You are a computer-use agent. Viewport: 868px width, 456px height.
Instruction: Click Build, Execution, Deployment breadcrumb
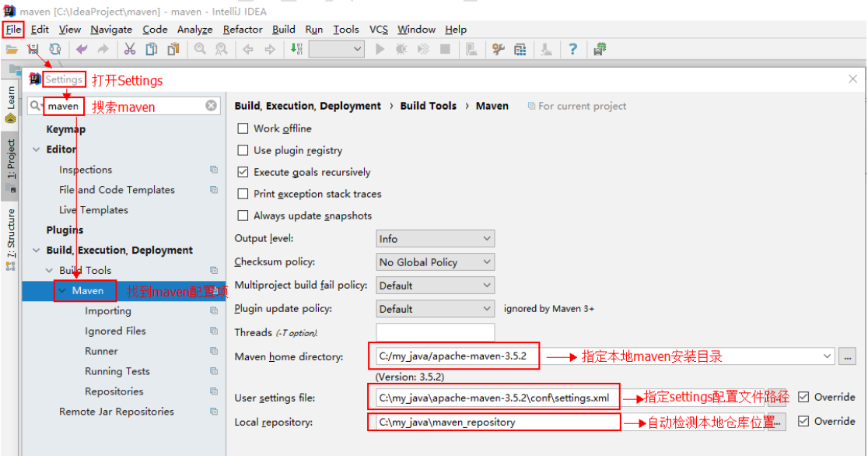[308, 106]
